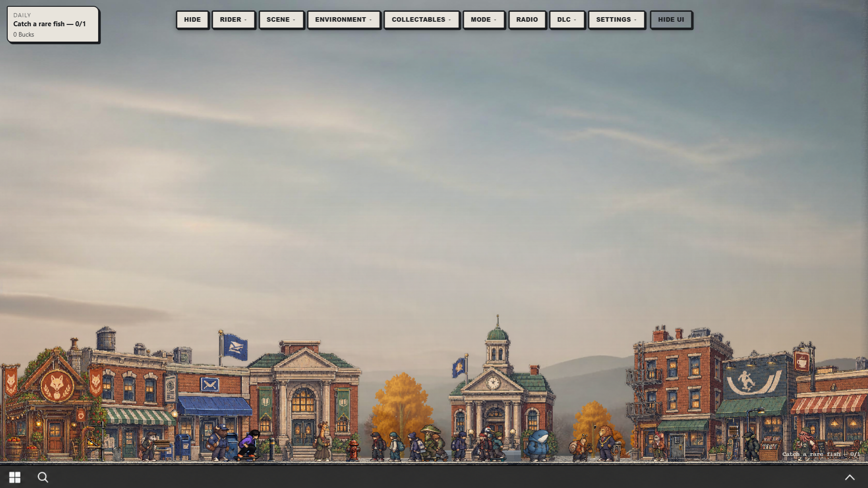
Task: Click the "0 Bucks" reward text
Action: coord(24,34)
